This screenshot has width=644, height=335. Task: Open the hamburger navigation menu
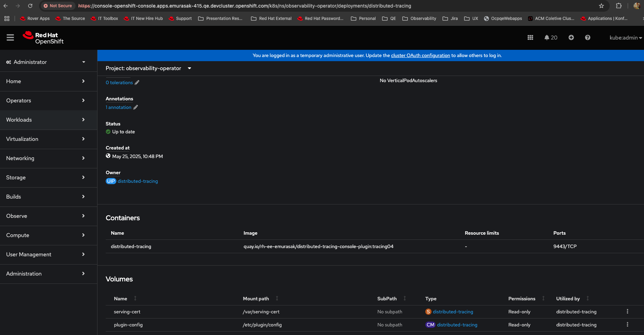[x=10, y=37]
